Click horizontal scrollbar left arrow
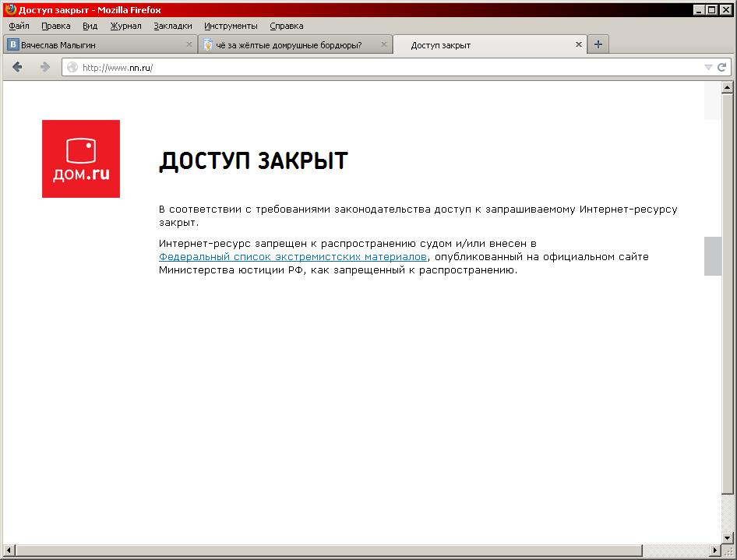The width and height of the screenshot is (737, 560). pyautogui.click(x=9, y=550)
